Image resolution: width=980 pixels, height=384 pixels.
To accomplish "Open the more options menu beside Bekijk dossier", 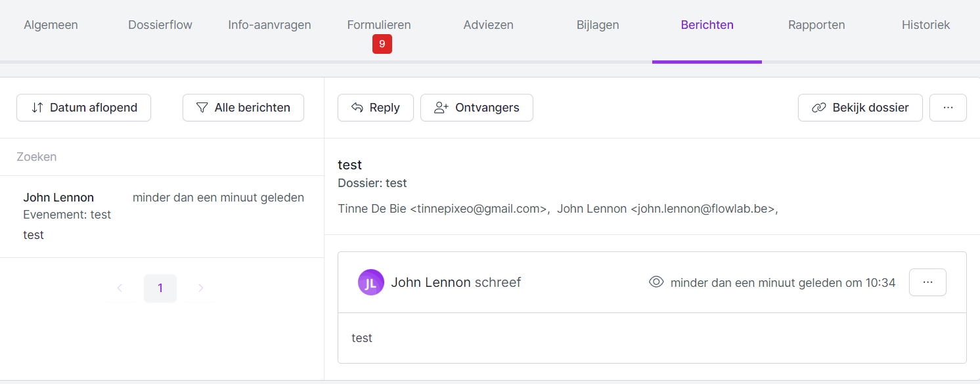I will (x=947, y=108).
